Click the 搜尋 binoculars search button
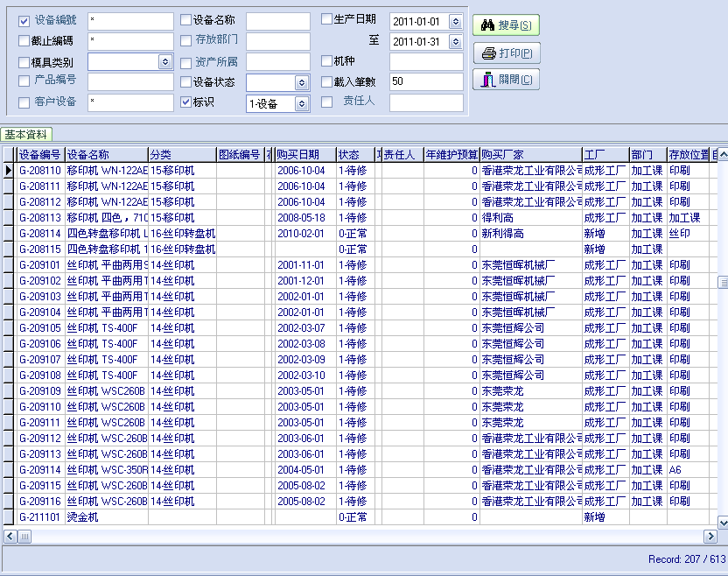The height and width of the screenshot is (576, 728). pyautogui.click(x=506, y=26)
